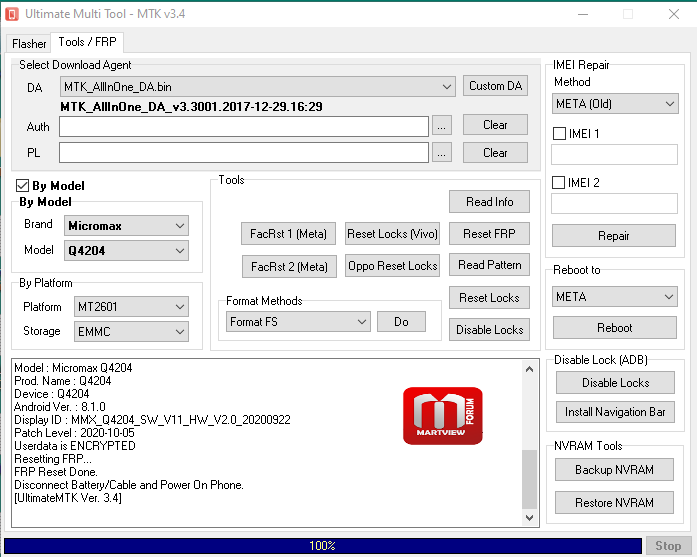Click the Martview Forum logo
This screenshot has width=697, height=557.
tap(442, 416)
